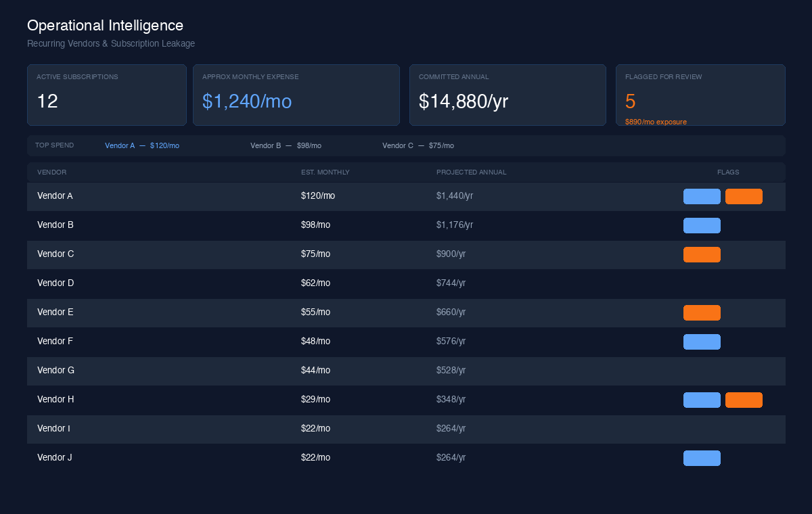
Task: Select the Vendor D row name
Action: tap(55, 283)
